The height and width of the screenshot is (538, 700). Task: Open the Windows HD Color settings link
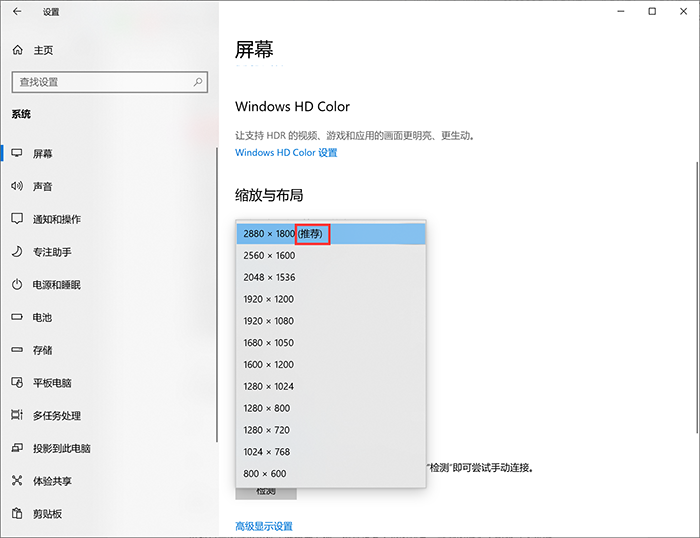coord(286,153)
